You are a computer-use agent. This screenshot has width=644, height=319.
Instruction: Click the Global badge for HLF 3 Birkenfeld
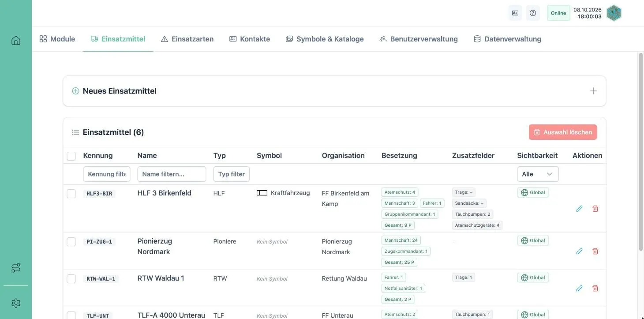point(533,192)
